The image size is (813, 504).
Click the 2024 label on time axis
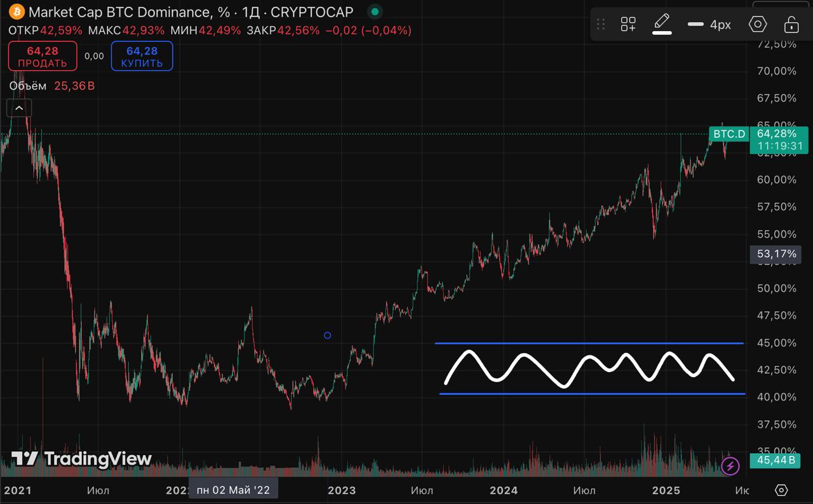point(504,491)
